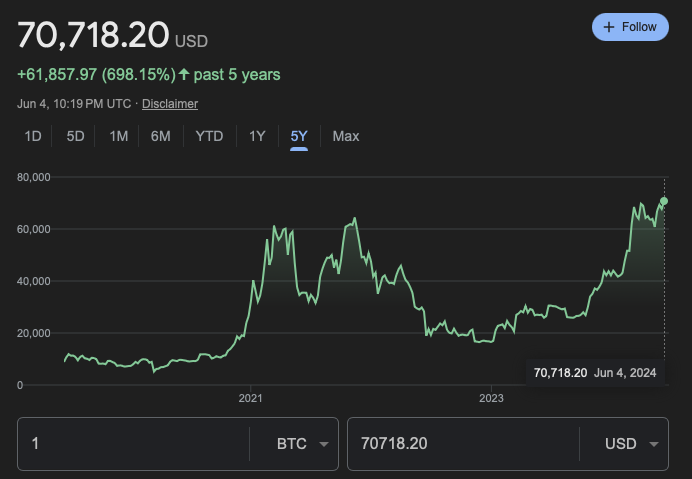Select the 1D time range tab
Viewport: 692px width, 479px height.
click(x=33, y=136)
